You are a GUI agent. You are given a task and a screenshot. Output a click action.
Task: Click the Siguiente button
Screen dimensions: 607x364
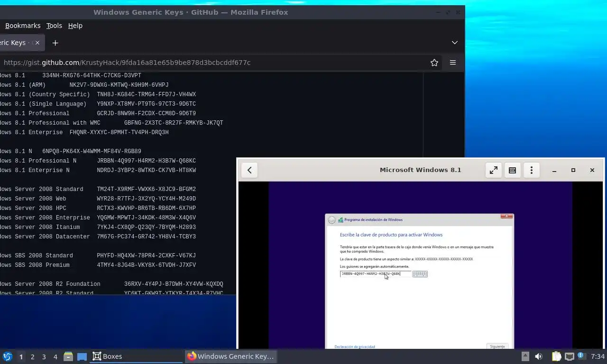497,346
